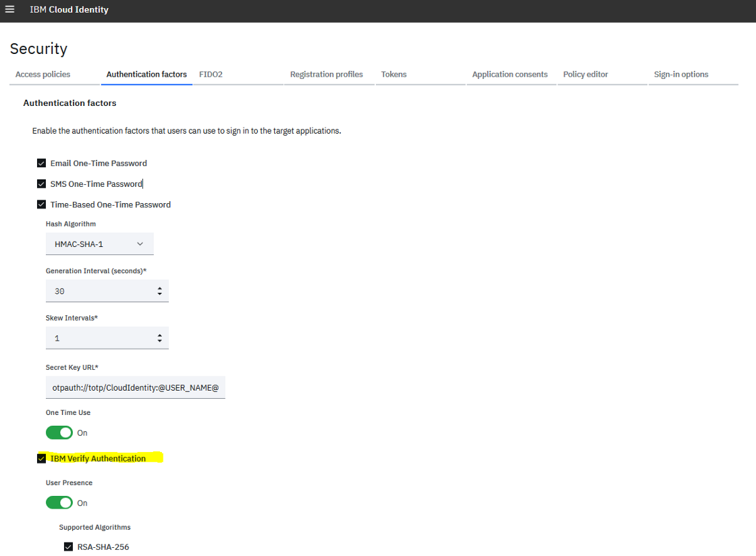Open the hamburger navigation menu
The image size is (756, 556).
point(9,9)
